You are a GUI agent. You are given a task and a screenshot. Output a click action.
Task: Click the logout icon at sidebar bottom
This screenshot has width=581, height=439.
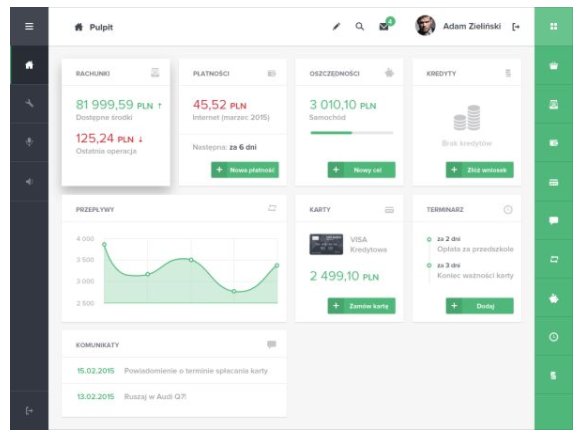click(x=29, y=410)
